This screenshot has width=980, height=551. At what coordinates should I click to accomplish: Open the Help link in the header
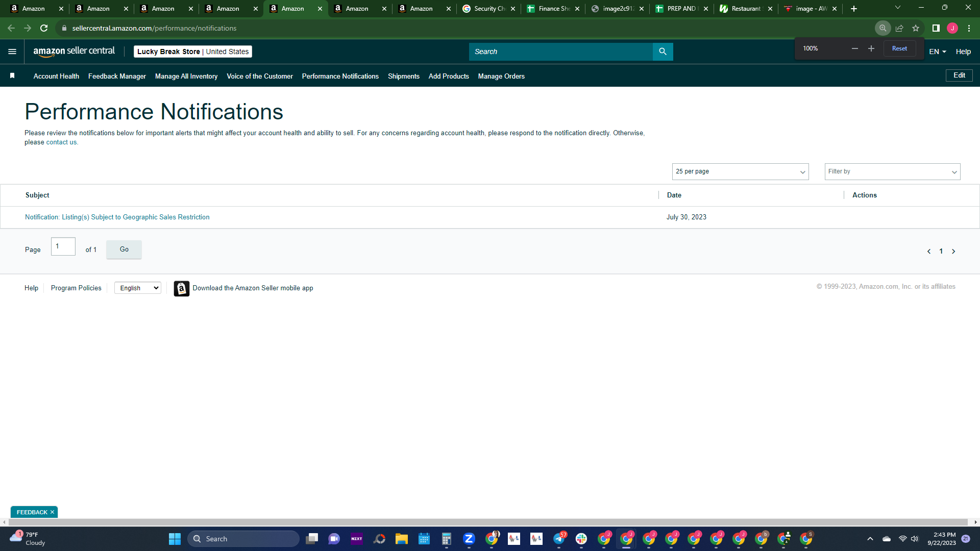[x=963, y=52]
